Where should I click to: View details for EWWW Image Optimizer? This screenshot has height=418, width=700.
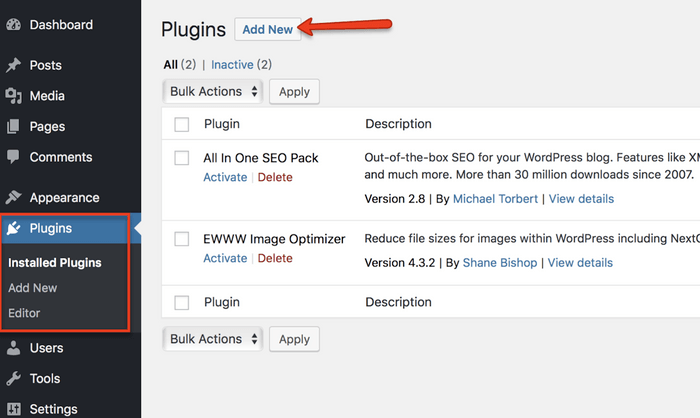(580, 263)
